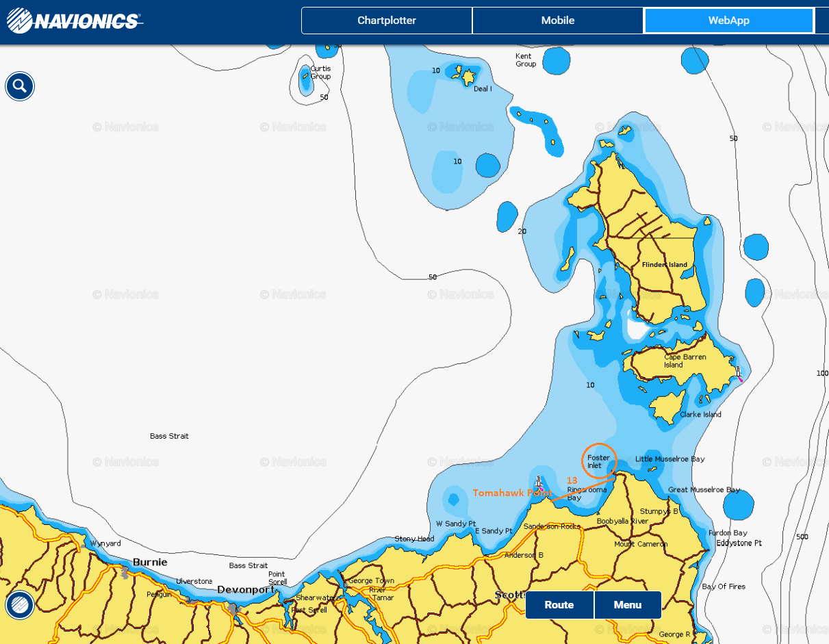Click the Burnie town marker on the coast
Viewport: 829px width, 644px height.
pos(125,572)
